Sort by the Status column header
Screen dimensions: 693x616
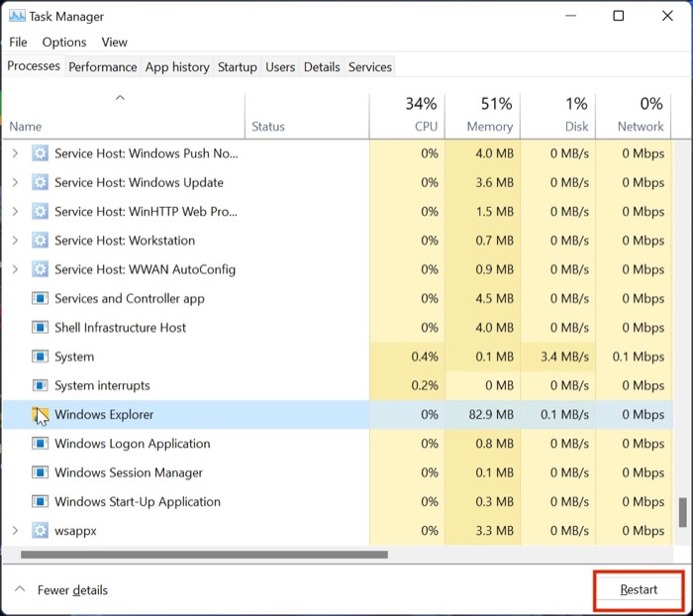click(x=307, y=116)
